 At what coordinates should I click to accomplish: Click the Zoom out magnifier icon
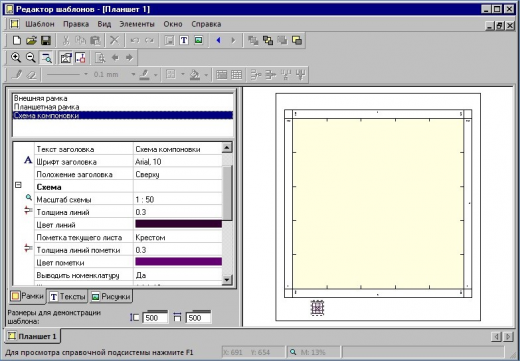click(31, 58)
